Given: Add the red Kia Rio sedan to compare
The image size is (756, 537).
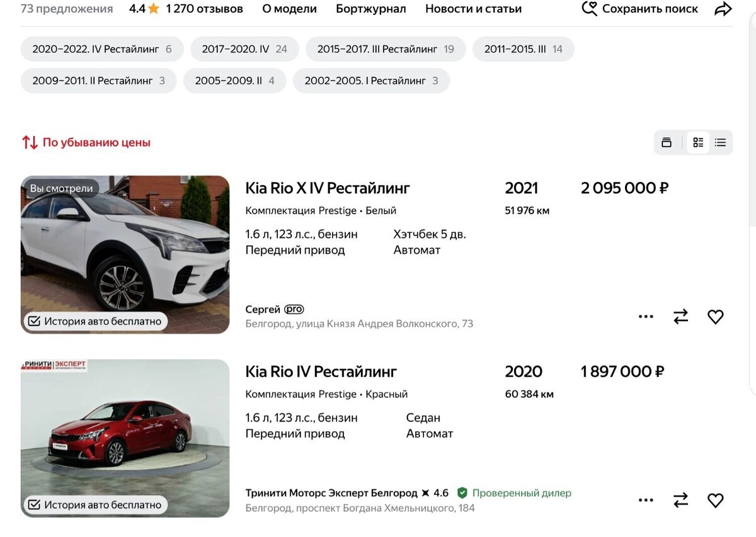Looking at the screenshot, I should click(x=681, y=500).
